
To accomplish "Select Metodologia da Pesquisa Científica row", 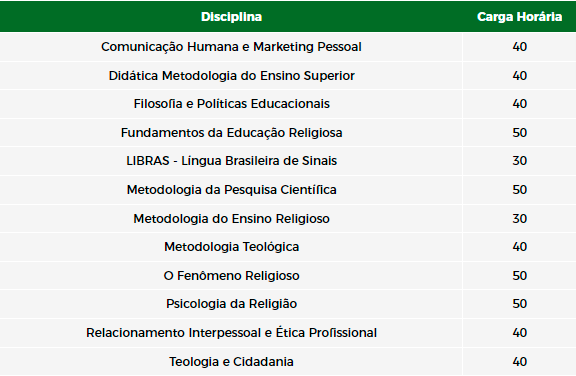I will [288, 190].
